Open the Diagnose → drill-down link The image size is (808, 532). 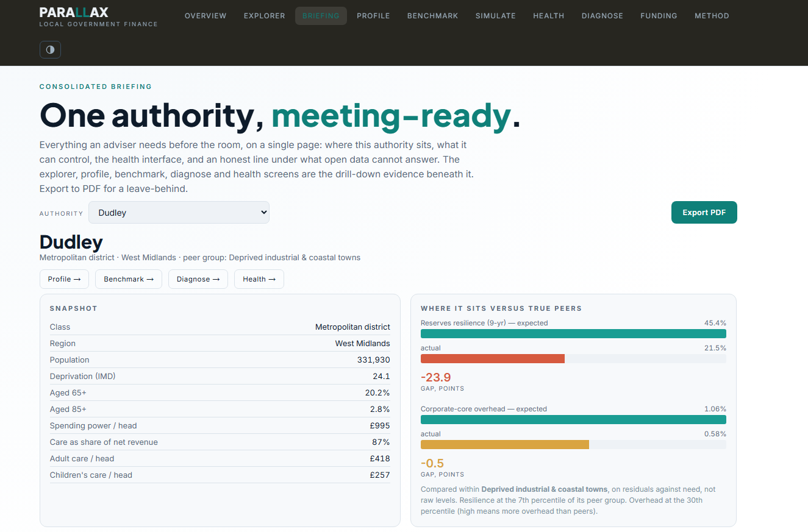198,279
